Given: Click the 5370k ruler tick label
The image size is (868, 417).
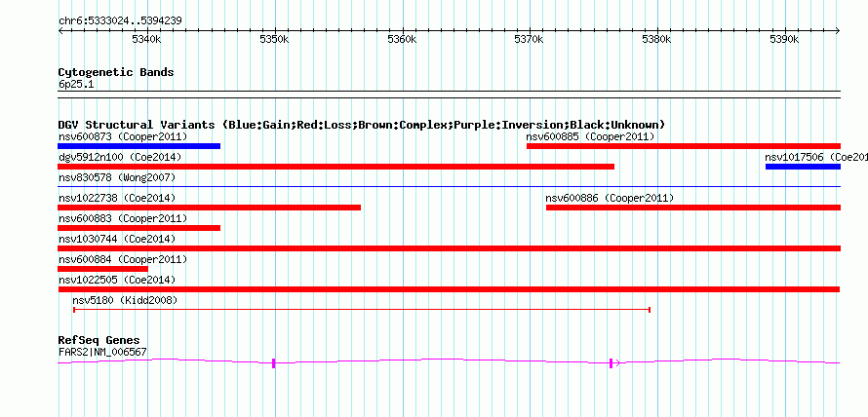Looking at the screenshot, I should click(x=530, y=40).
